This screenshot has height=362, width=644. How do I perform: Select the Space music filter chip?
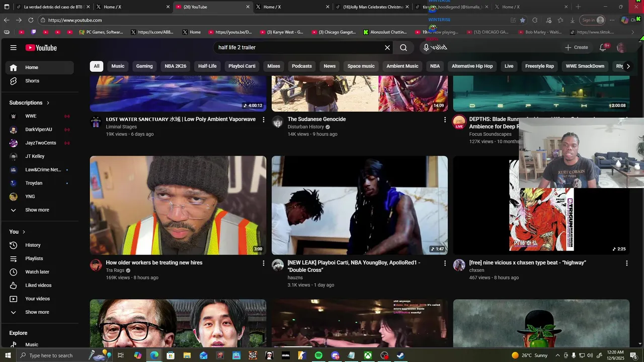(361, 66)
